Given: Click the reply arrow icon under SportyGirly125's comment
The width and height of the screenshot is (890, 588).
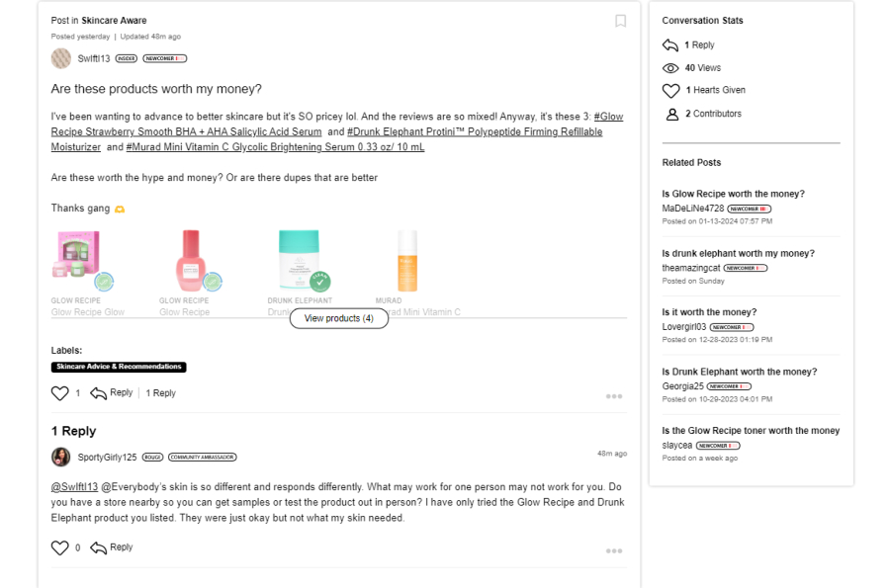Looking at the screenshot, I should point(99,547).
